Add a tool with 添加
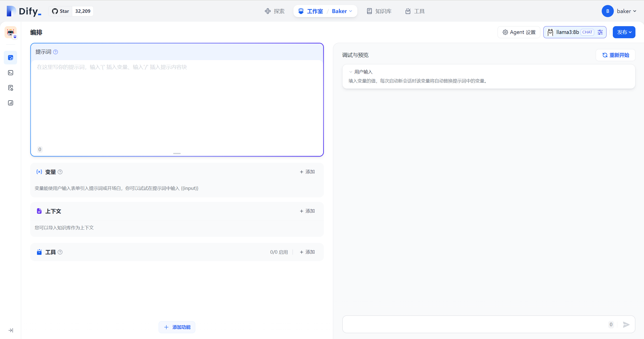This screenshot has width=644, height=339. click(307, 252)
